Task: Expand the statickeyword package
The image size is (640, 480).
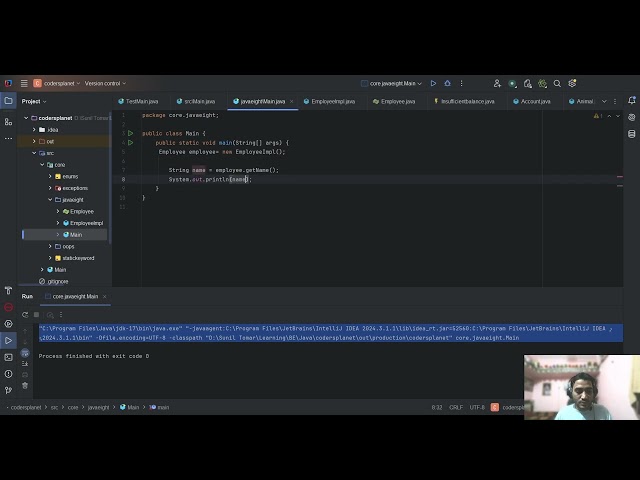Action: 50,258
